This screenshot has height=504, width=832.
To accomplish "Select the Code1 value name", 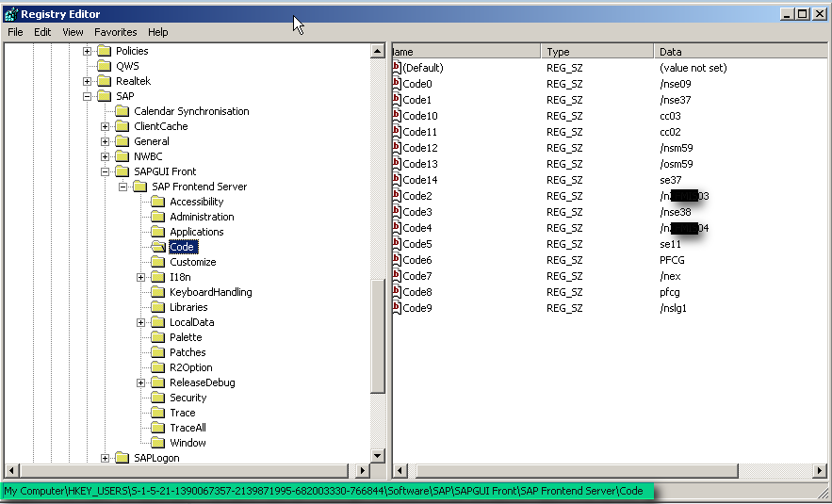I will [x=417, y=100].
